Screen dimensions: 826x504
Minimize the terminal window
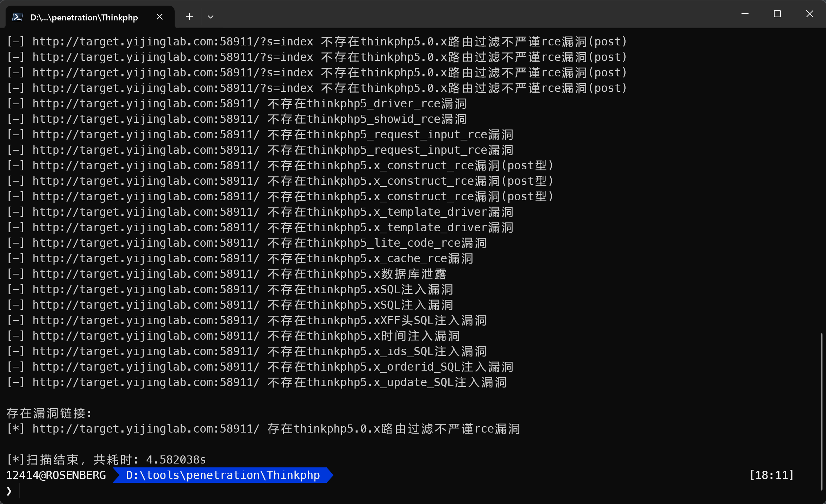tap(745, 14)
